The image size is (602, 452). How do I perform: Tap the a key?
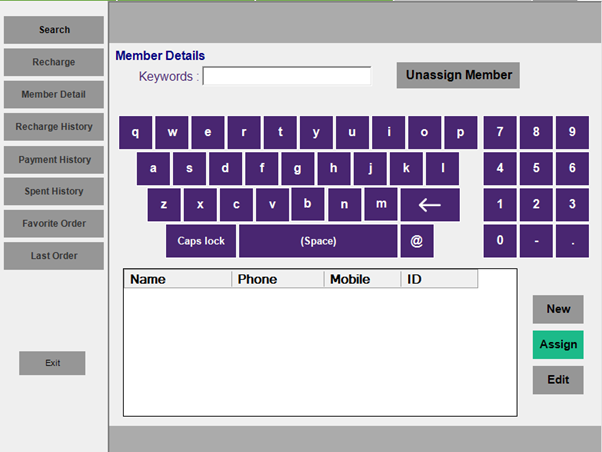[153, 169]
